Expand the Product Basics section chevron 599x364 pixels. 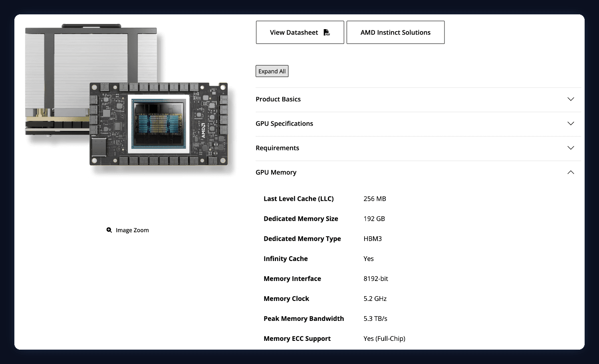coord(571,99)
